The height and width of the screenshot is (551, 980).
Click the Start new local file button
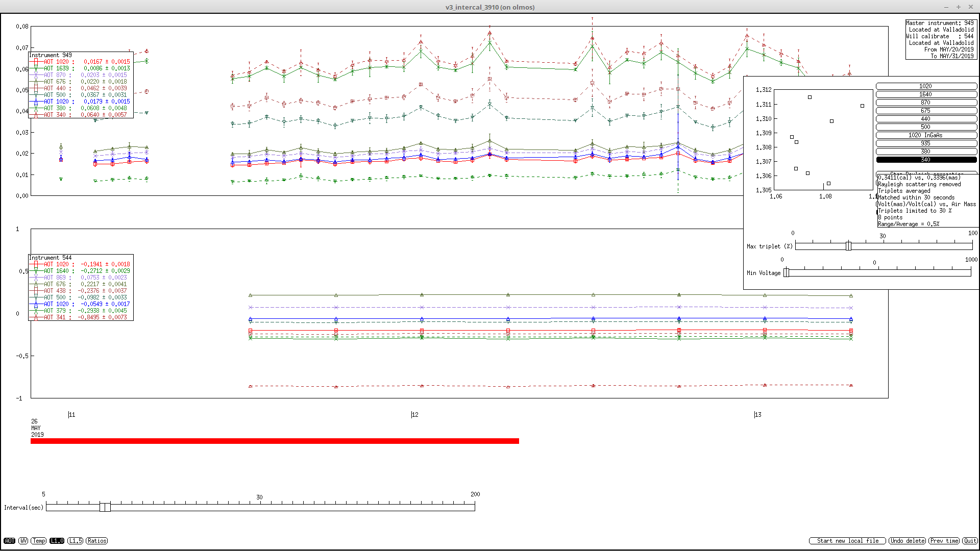848,541
